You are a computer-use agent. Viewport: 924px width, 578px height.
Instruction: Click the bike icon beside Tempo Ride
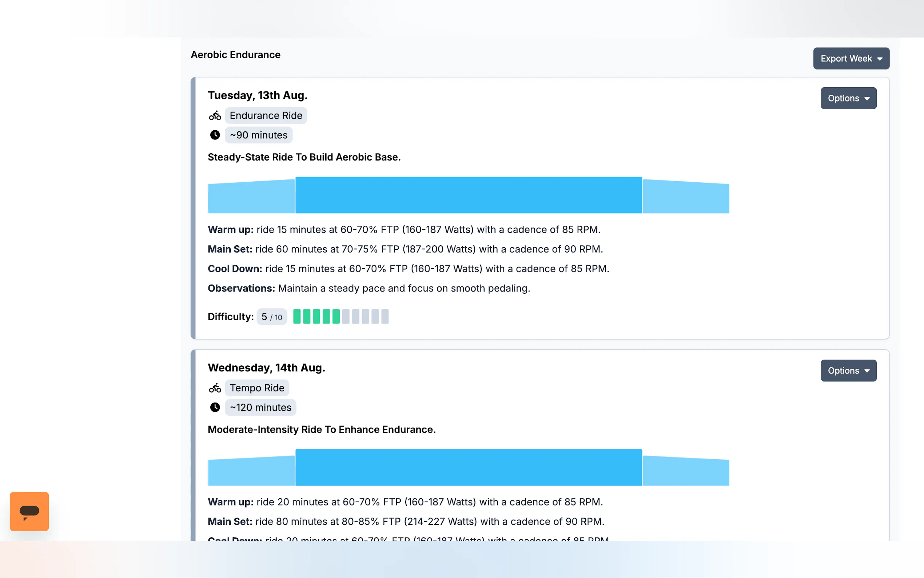point(215,388)
